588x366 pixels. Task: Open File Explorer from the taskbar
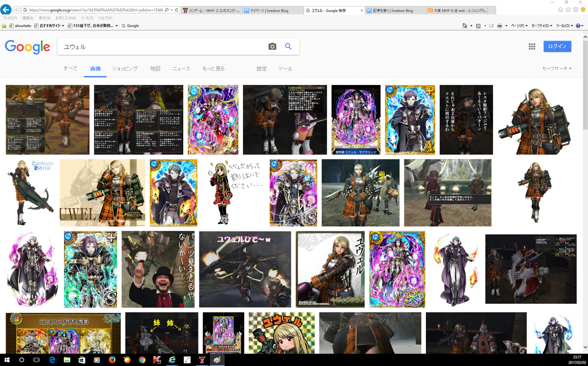67,360
